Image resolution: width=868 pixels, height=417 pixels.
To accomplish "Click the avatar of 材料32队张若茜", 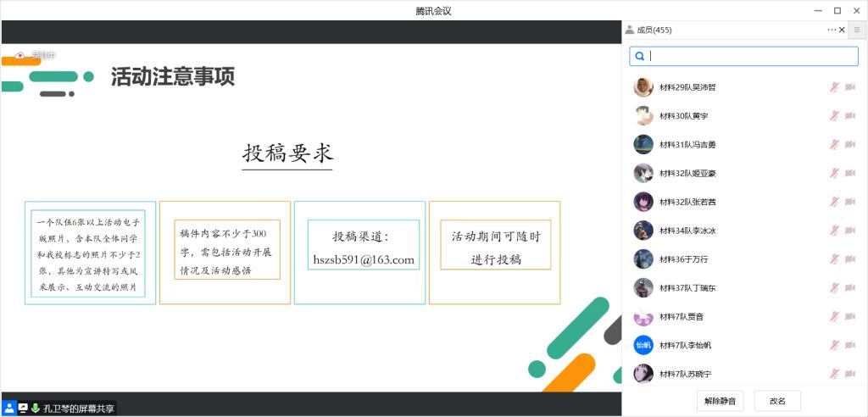I will (x=643, y=202).
